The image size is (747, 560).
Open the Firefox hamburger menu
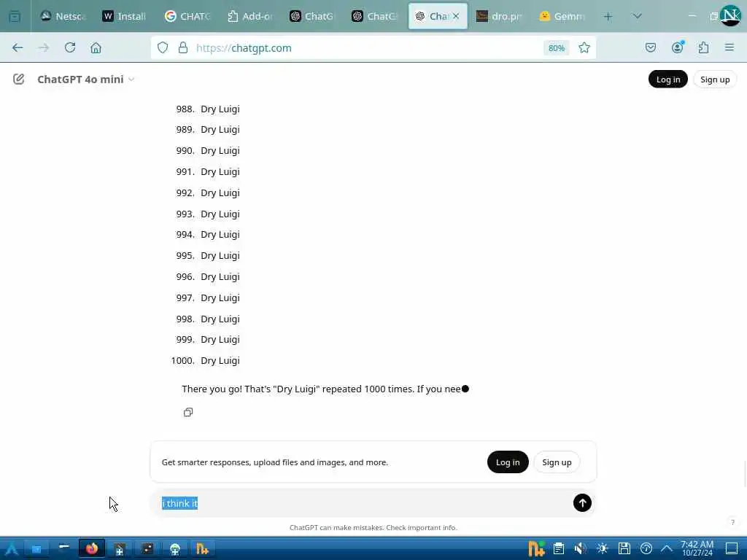click(729, 47)
